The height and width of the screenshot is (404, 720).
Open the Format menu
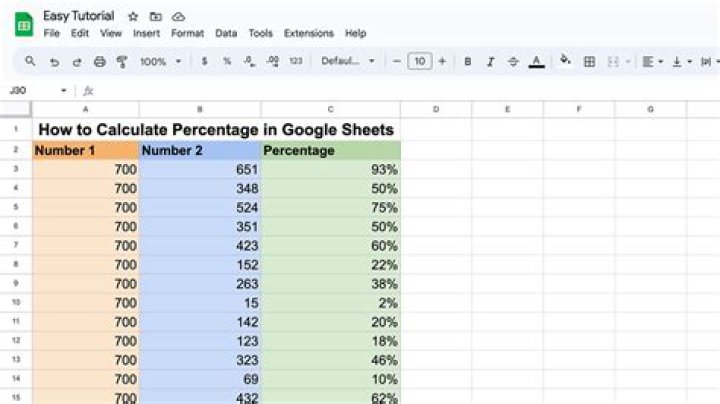[x=187, y=33]
